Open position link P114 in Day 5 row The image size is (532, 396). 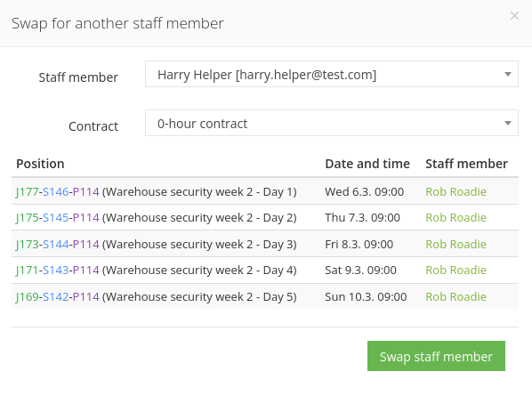pos(85,297)
